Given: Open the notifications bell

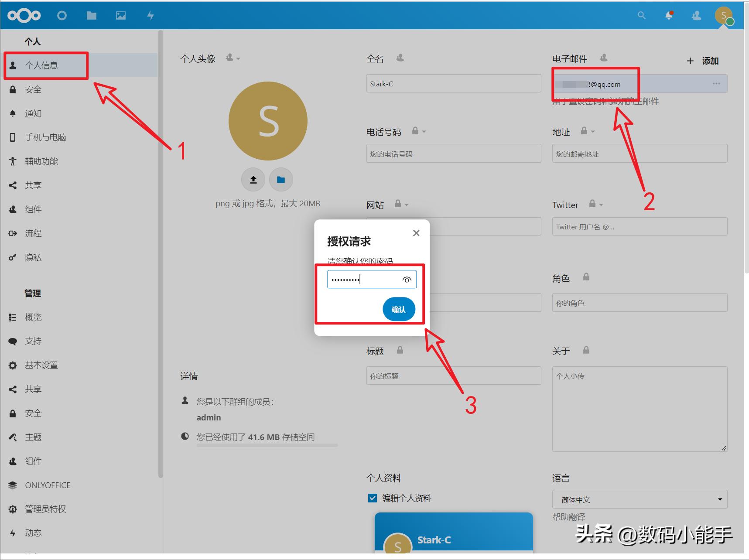Looking at the screenshot, I should [669, 16].
